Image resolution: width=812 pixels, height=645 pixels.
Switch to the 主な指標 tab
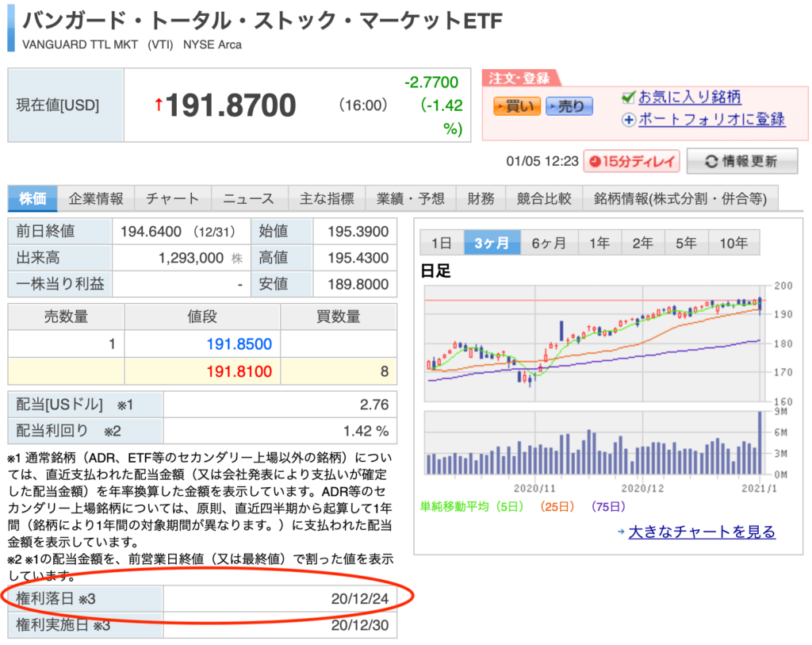[x=326, y=198]
